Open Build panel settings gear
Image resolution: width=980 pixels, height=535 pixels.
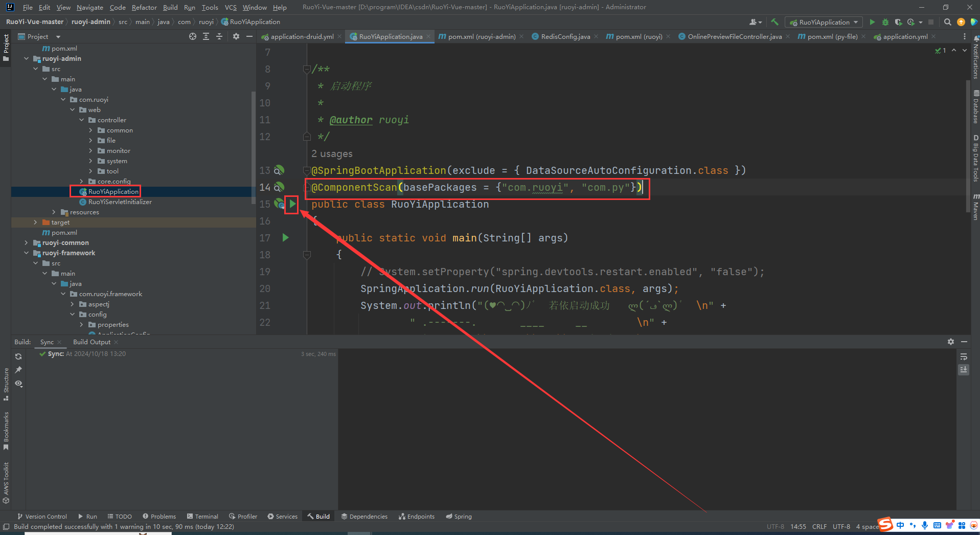pyautogui.click(x=951, y=342)
